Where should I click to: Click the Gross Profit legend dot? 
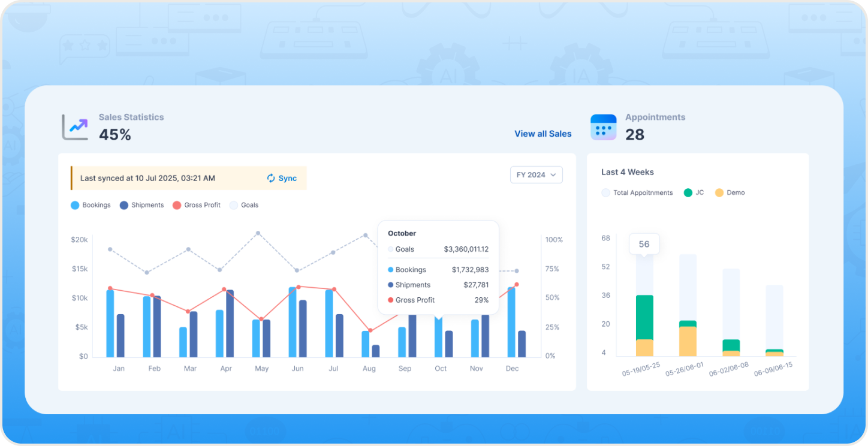tap(177, 205)
